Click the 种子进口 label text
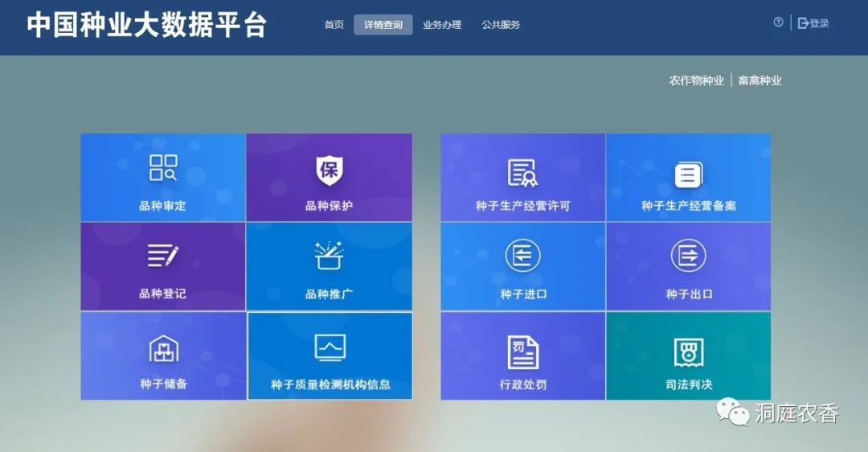 [x=523, y=294]
